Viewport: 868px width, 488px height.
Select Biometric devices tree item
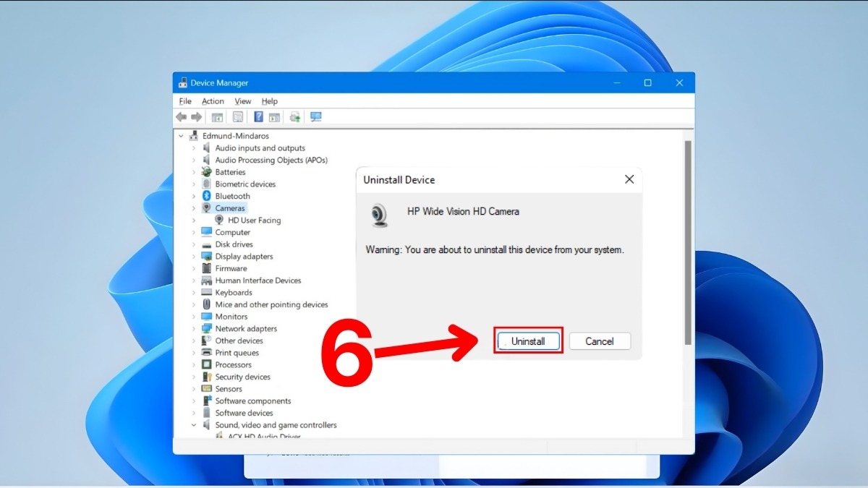245,184
